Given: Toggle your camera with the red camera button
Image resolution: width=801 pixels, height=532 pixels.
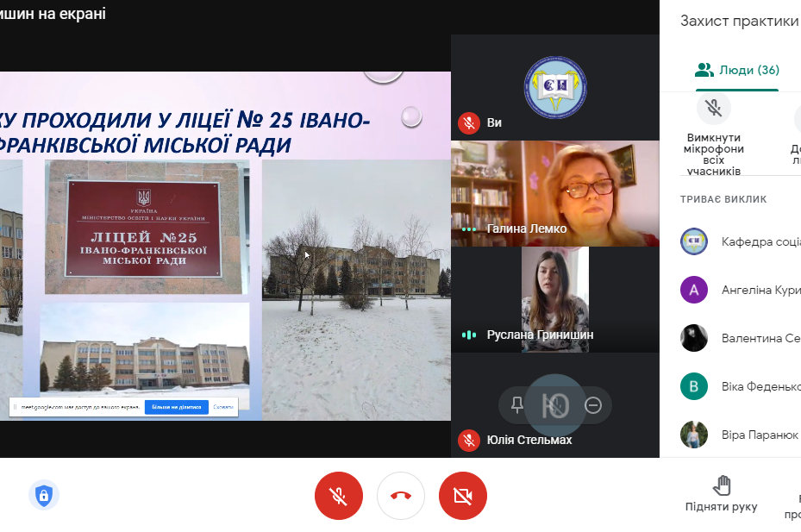Looking at the screenshot, I should (463, 496).
